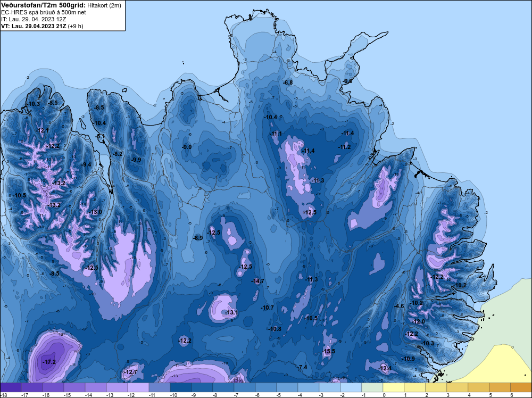This screenshot has width=532, height=398.
Task: Select the legend swatch labeled -18
Action: [11, 387]
